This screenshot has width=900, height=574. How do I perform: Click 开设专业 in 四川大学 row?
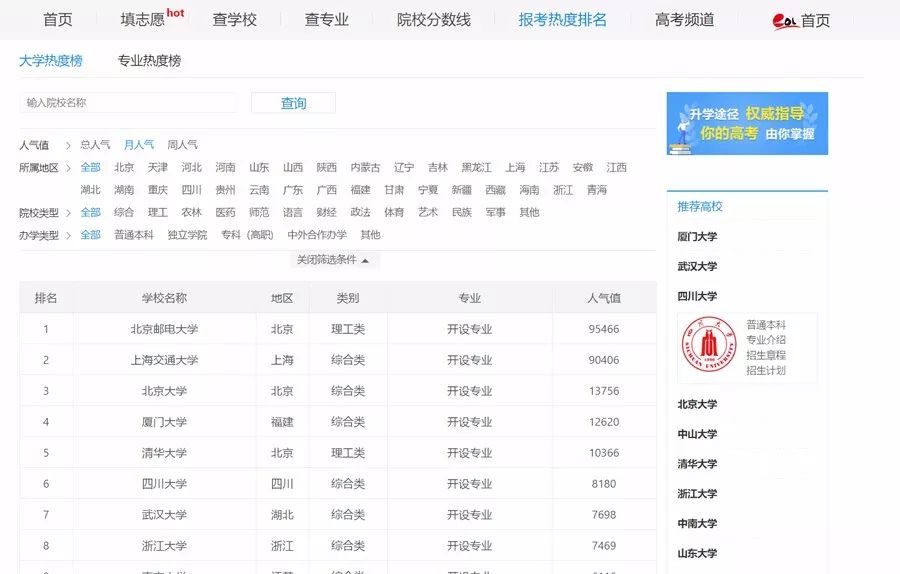click(470, 484)
